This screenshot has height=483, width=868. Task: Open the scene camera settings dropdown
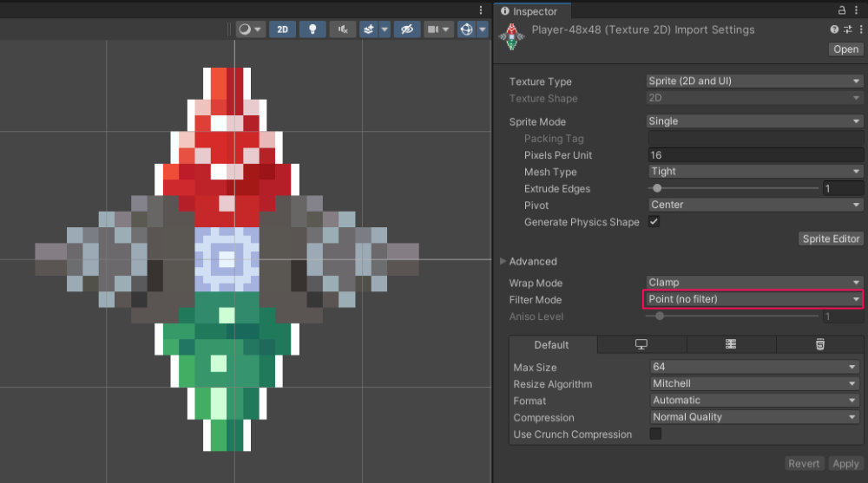tap(438, 29)
